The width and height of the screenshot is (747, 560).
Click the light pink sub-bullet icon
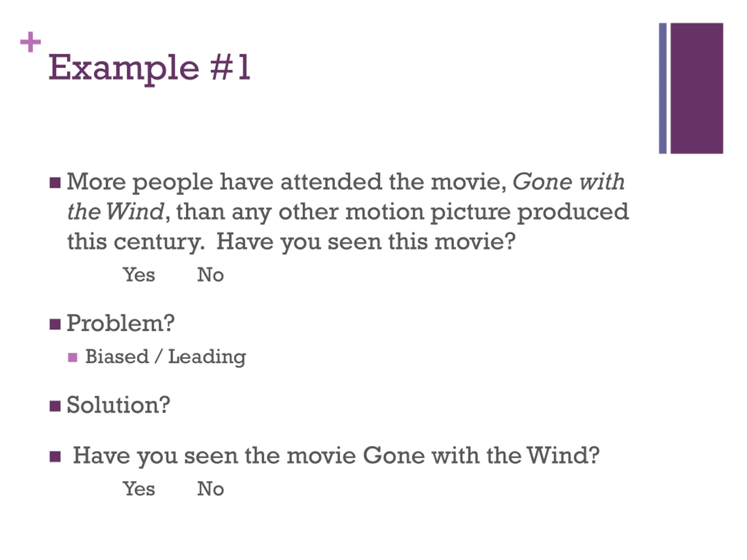coord(73,357)
